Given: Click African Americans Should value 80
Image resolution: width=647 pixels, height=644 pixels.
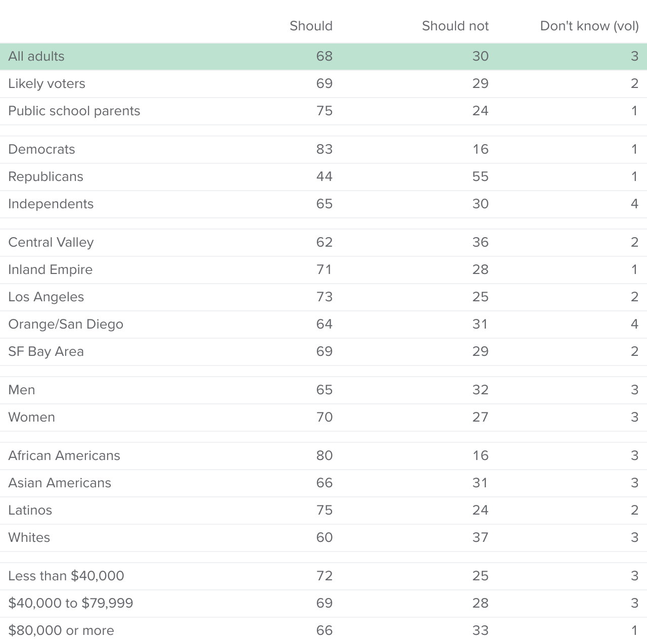Looking at the screenshot, I should click(325, 455).
